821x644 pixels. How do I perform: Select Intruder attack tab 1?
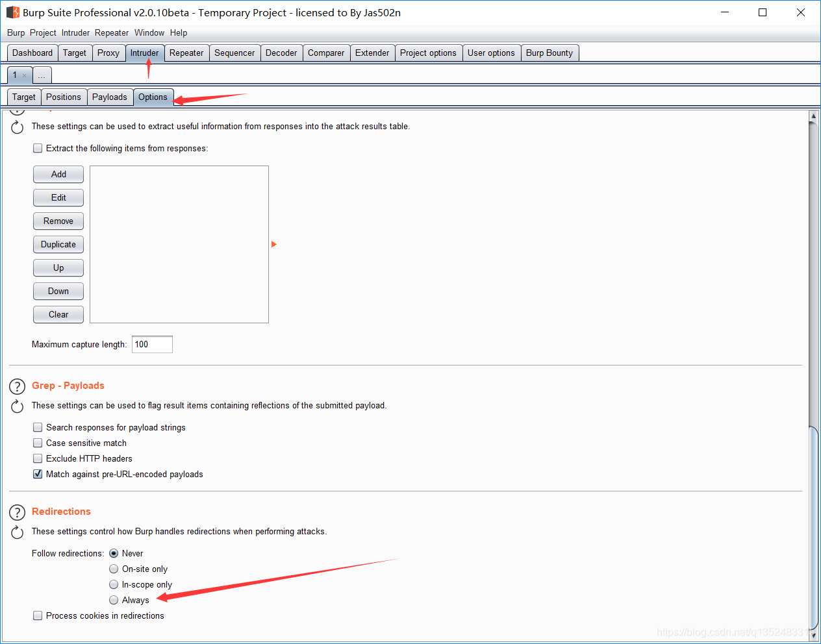(x=15, y=75)
